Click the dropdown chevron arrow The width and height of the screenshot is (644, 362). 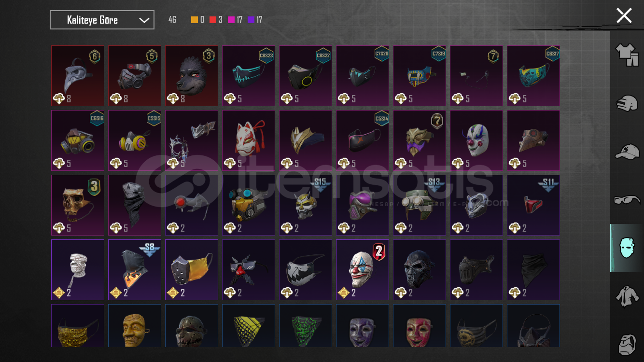pos(144,20)
